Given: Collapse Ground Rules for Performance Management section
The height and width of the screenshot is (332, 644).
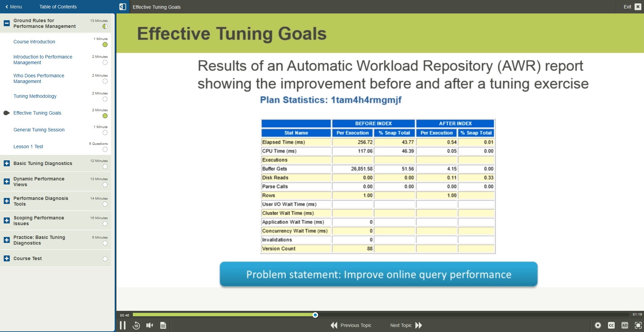Looking at the screenshot, I should click(x=6, y=23).
